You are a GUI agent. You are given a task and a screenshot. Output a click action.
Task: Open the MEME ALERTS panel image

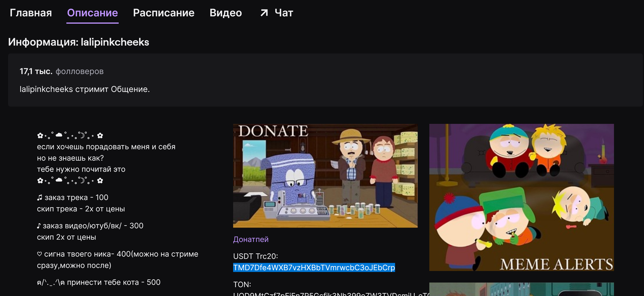pyautogui.click(x=521, y=197)
